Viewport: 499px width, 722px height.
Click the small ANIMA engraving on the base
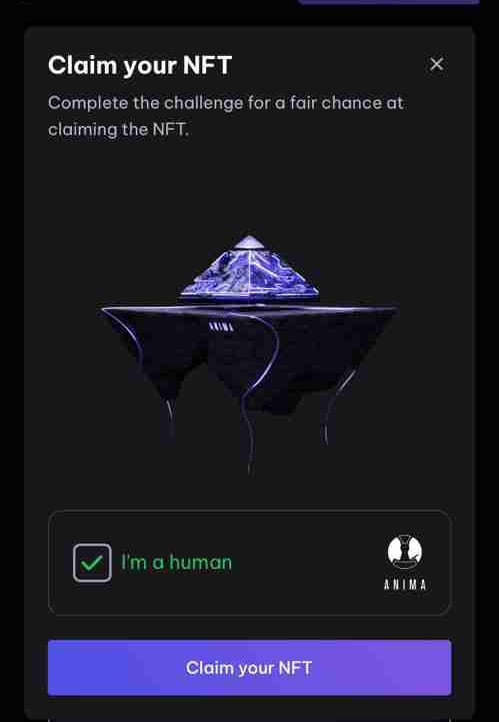pyautogui.click(x=221, y=326)
